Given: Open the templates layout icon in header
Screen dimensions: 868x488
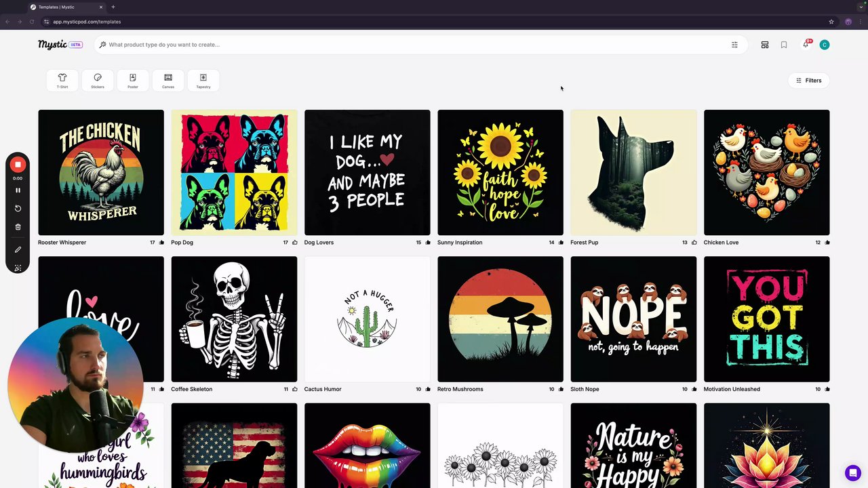Looking at the screenshot, I should pyautogui.click(x=765, y=45).
